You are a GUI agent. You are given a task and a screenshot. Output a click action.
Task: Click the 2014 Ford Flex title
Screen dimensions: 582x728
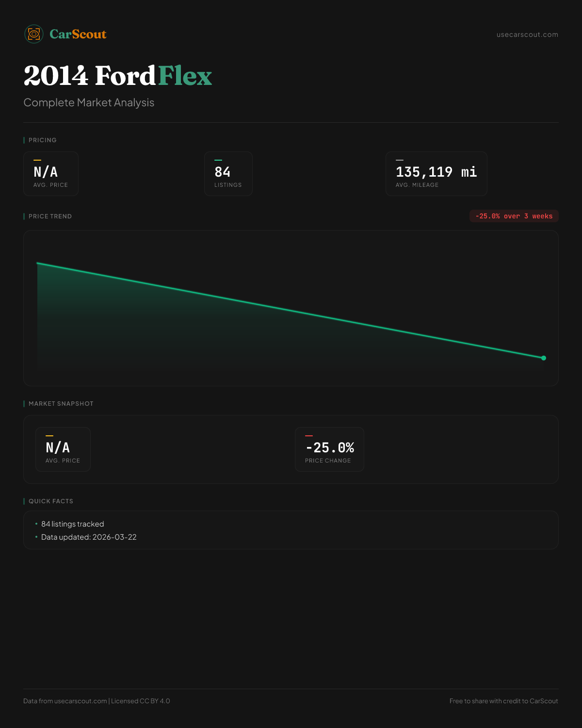coord(118,76)
